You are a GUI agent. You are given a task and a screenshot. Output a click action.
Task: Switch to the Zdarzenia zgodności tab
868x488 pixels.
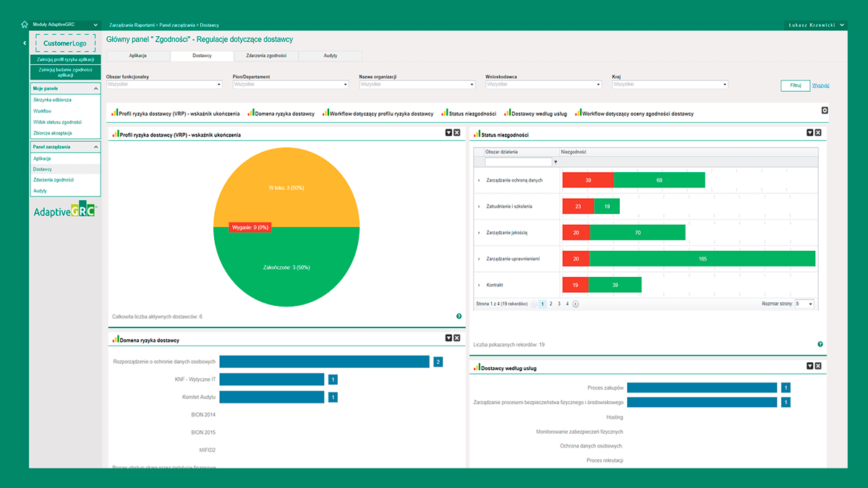click(x=266, y=56)
